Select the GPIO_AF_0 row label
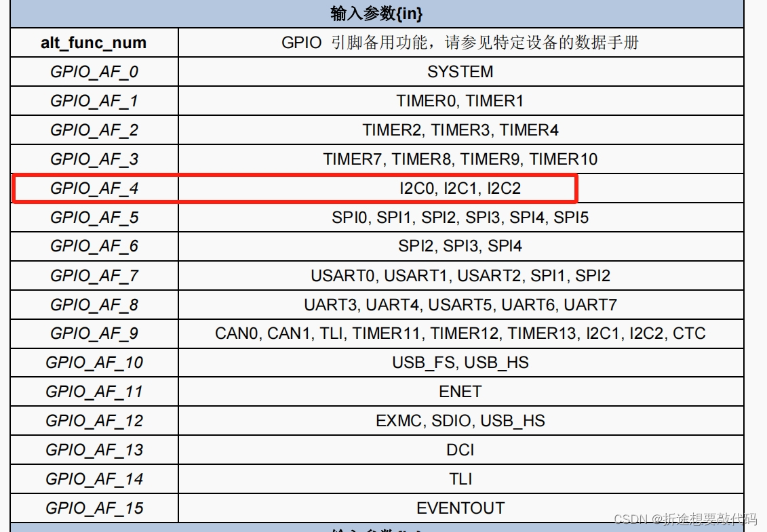Image resolution: width=767 pixels, height=532 pixels. [93, 71]
